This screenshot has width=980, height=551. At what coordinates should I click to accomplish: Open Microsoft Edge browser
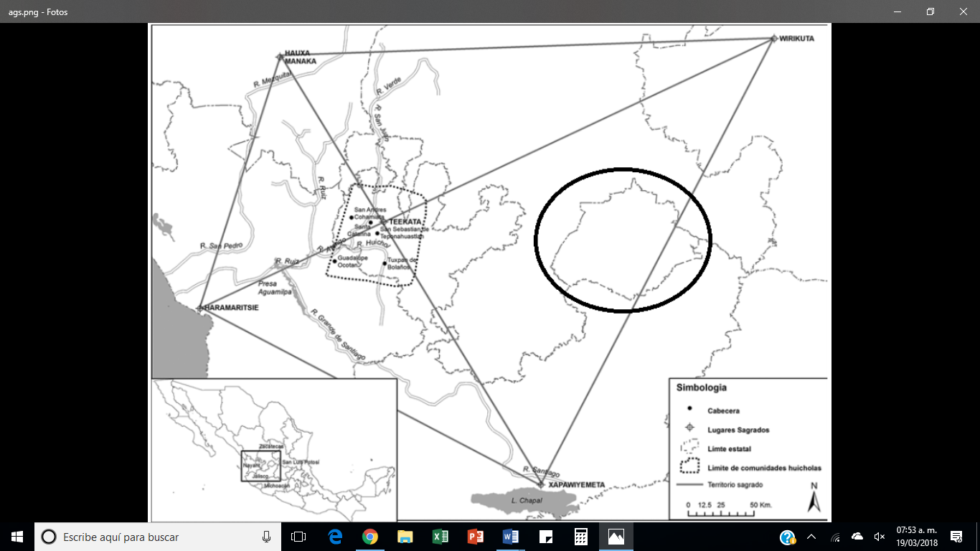(x=334, y=537)
